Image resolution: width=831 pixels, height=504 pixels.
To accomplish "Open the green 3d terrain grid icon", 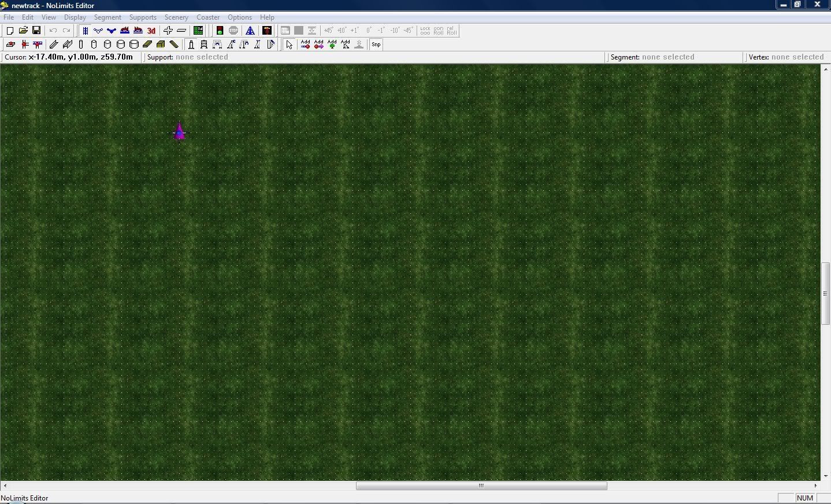I will (x=198, y=31).
